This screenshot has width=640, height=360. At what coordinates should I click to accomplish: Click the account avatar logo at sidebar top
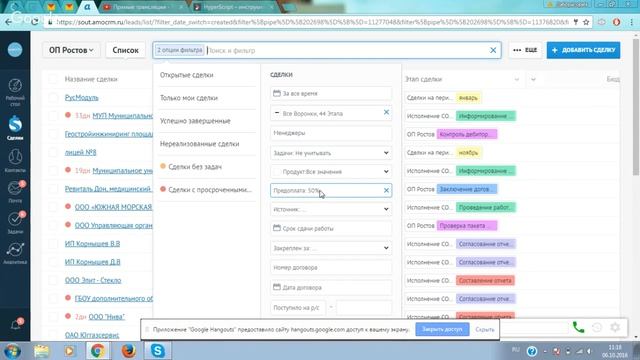pos(15,50)
